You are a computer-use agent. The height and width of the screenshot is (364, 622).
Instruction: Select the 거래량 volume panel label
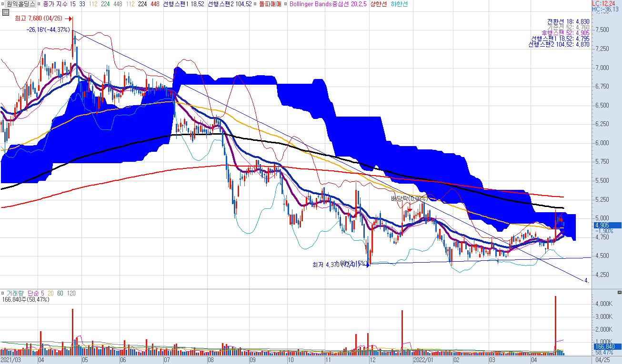(14, 294)
